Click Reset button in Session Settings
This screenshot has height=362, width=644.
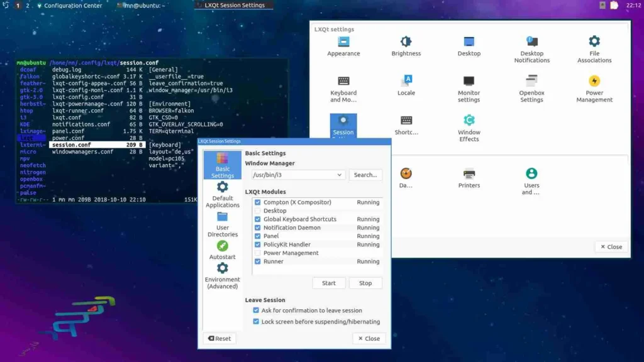pos(219,339)
